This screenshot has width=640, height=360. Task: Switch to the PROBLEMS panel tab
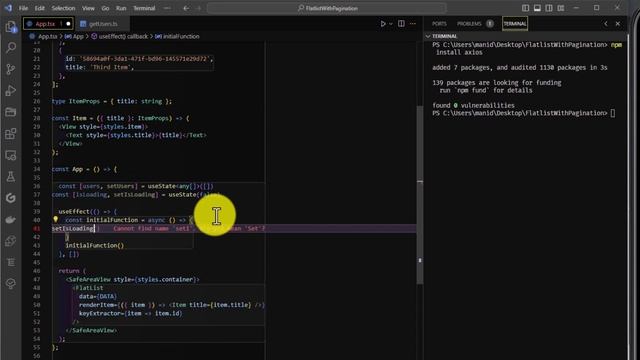click(469, 24)
